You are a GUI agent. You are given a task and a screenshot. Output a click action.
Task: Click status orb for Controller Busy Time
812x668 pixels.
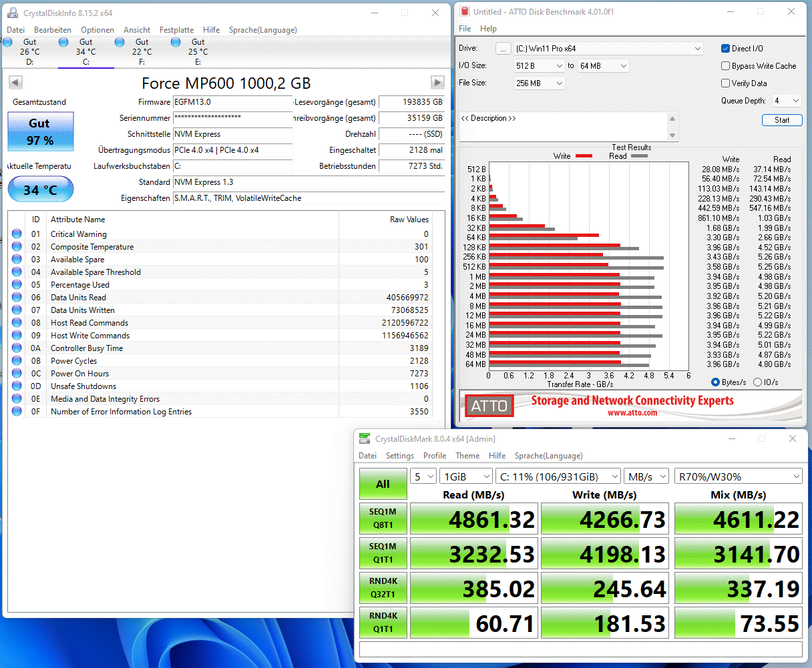[17, 348]
